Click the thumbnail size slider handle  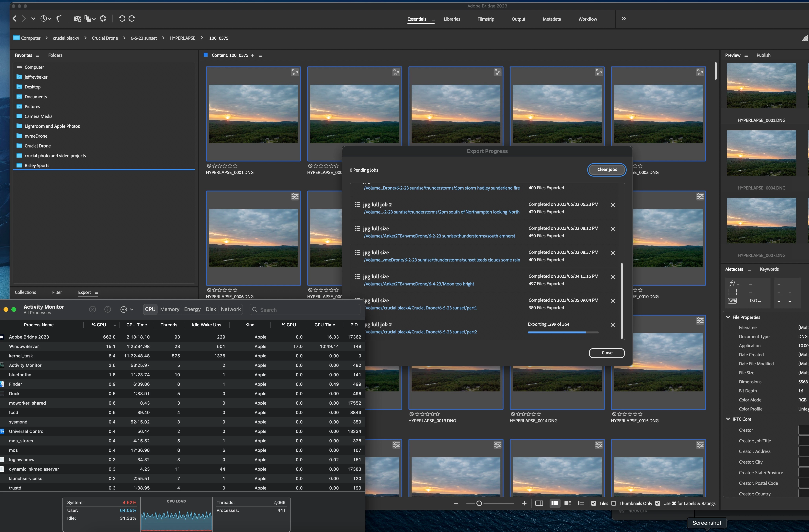point(479,503)
